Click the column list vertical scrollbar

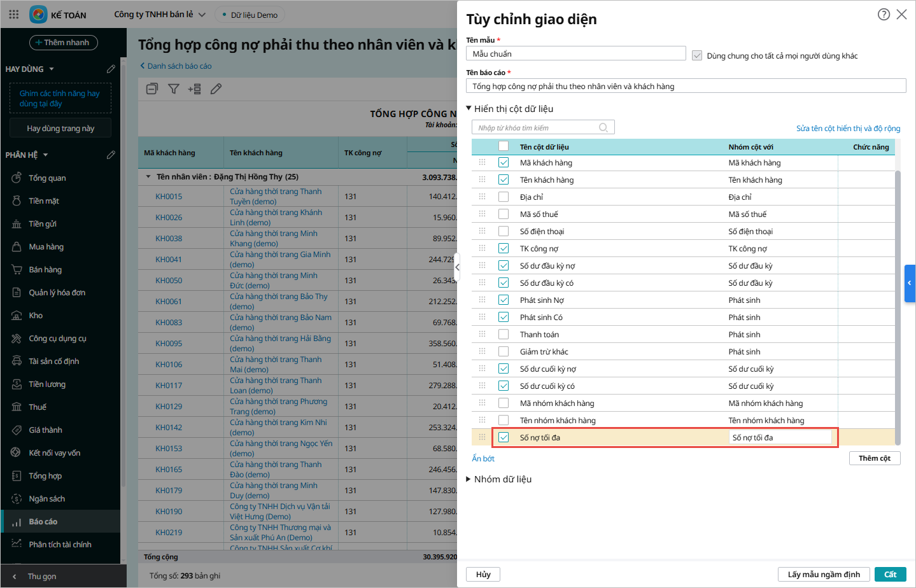tap(898, 305)
